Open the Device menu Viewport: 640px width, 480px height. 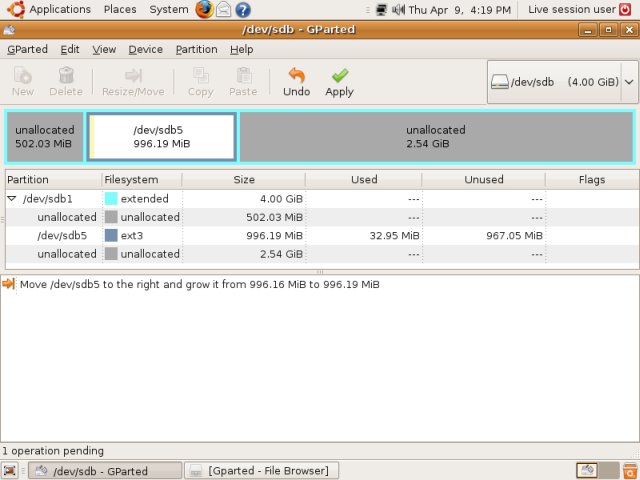pyautogui.click(x=146, y=49)
